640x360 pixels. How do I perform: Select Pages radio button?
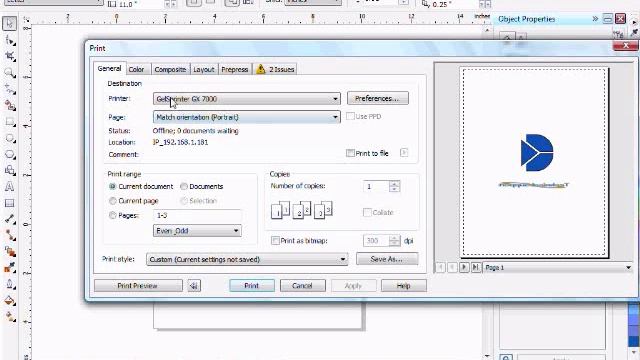coord(113,215)
